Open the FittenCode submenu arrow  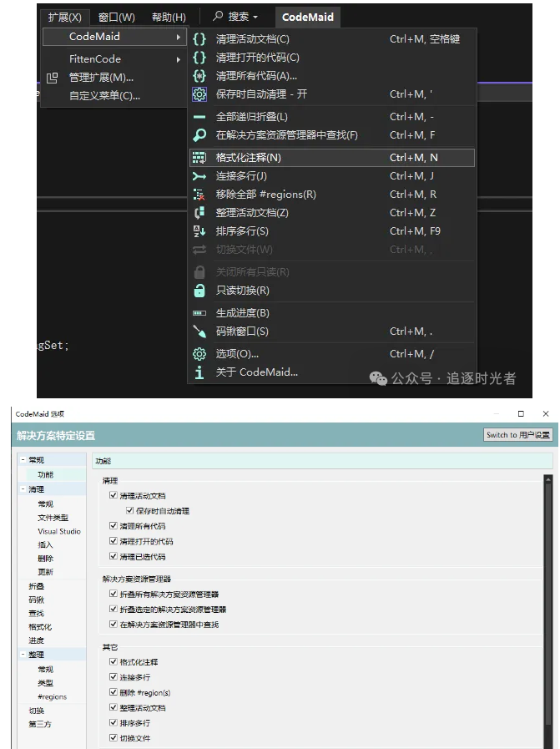[x=178, y=60]
